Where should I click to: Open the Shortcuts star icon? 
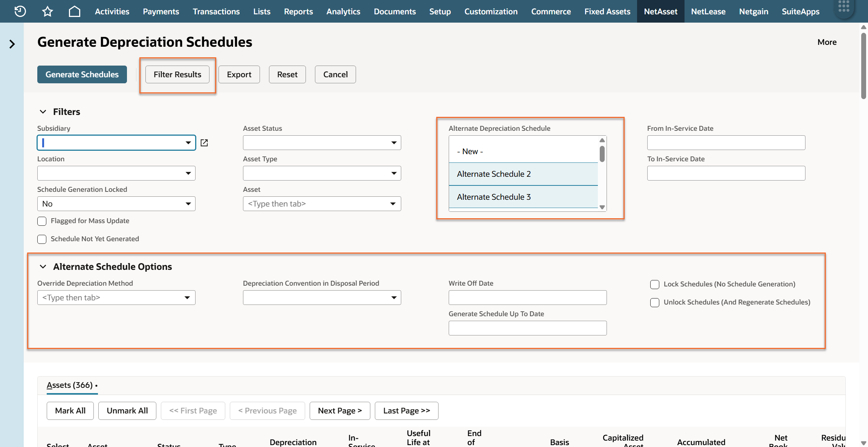coord(47,11)
